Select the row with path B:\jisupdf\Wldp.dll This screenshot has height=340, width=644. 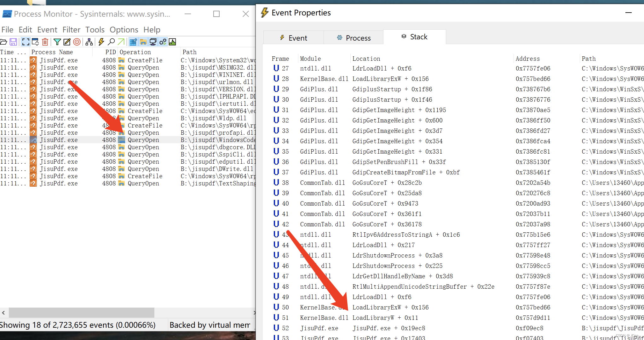click(x=128, y=118)
